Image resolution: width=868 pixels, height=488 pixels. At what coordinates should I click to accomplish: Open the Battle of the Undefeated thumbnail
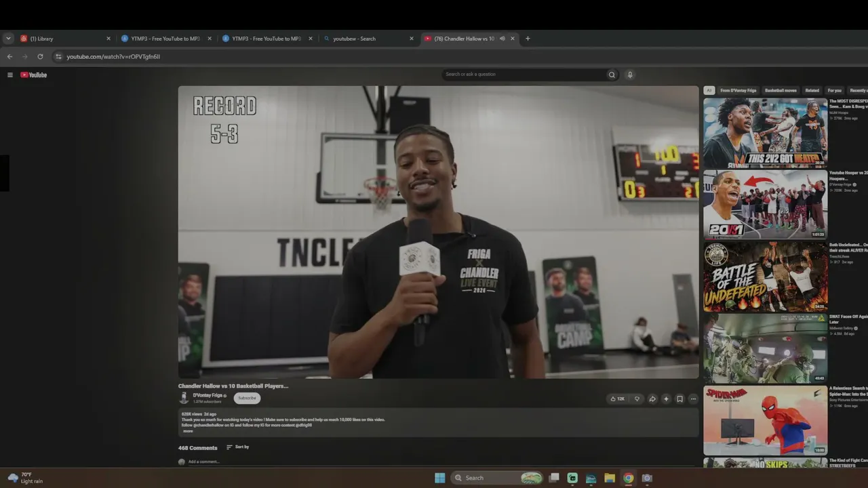[765, 277]
